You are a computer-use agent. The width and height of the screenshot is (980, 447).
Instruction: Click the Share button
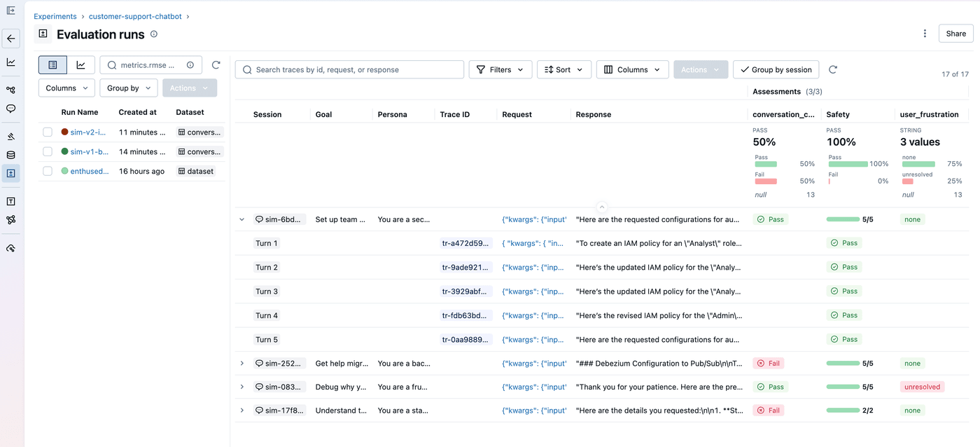tap(955, 33)
